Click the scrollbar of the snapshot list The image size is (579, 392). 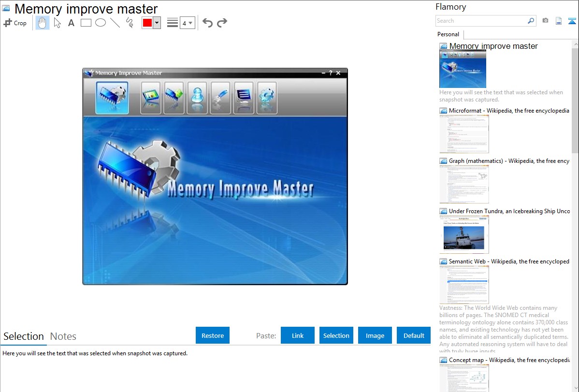coord(575,100)
